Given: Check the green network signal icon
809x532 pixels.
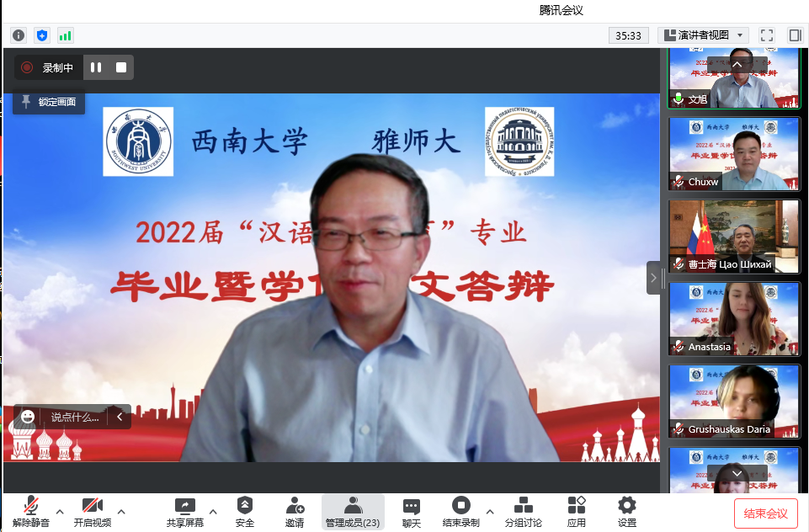Looking at the screenshot, I should pyautogui.click(x=65, y=35).
